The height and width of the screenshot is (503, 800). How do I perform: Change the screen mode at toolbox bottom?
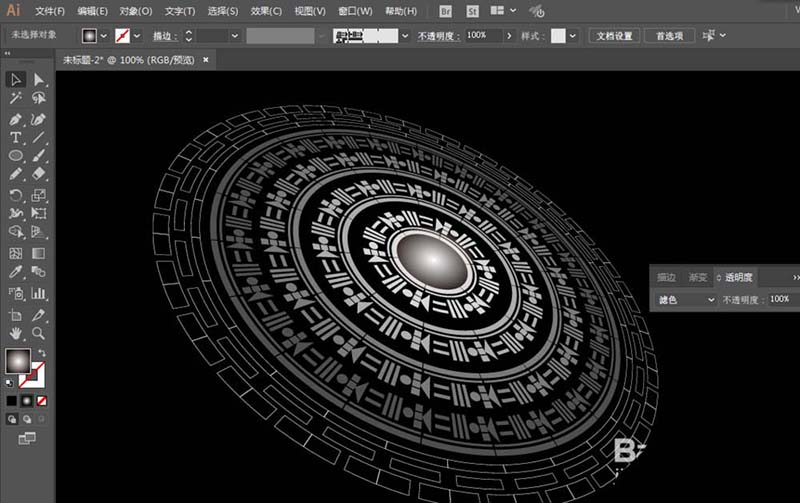tap(27, 438)
